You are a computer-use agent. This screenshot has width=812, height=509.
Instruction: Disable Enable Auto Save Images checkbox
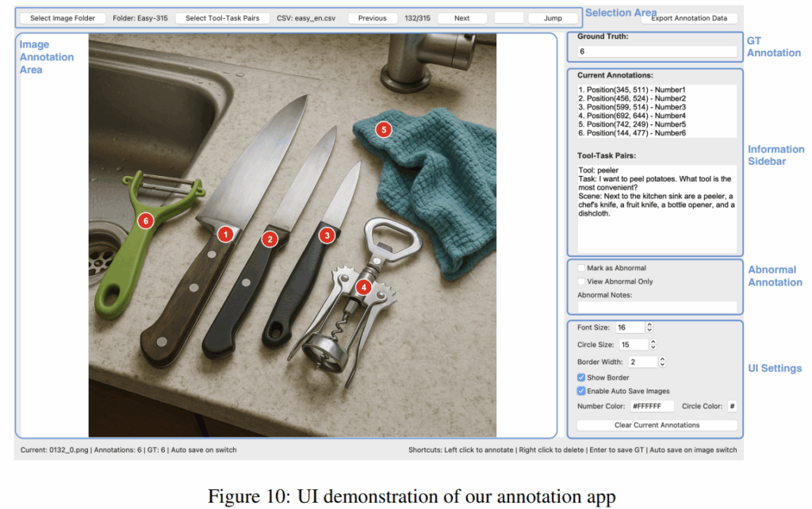point(582,391)
